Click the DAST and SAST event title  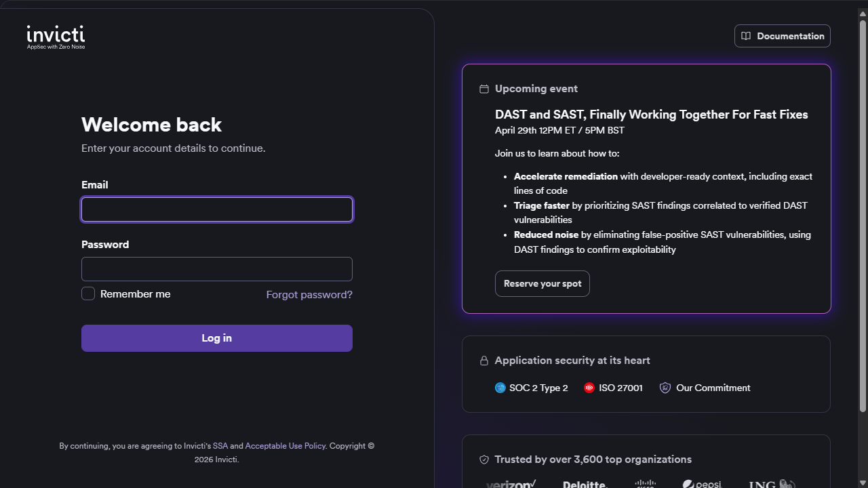652,115
